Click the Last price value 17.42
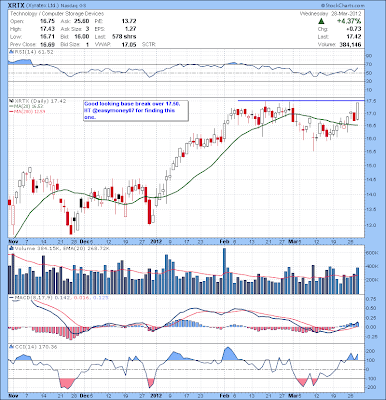Image resolution: width=386 pixels, height=400 pixels. click(354, 37)
